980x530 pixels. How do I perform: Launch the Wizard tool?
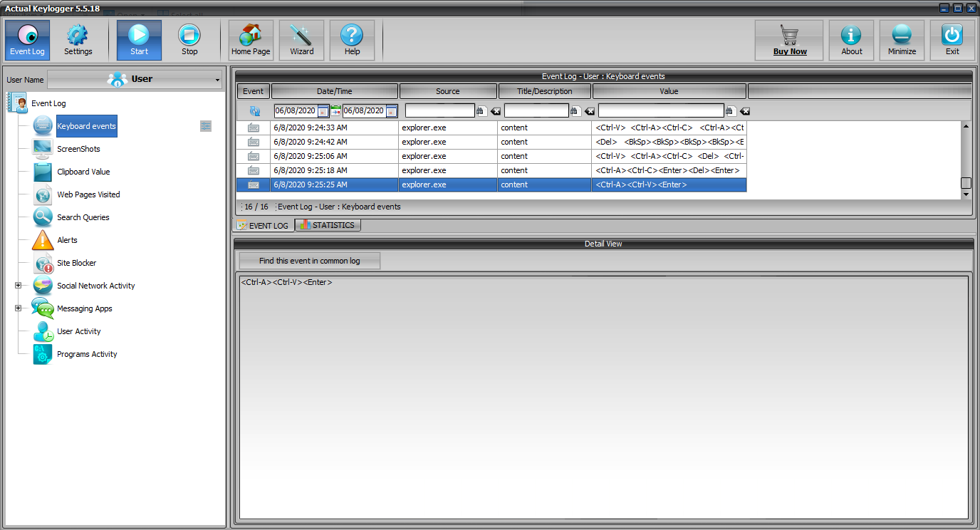[x=302, y=40]
